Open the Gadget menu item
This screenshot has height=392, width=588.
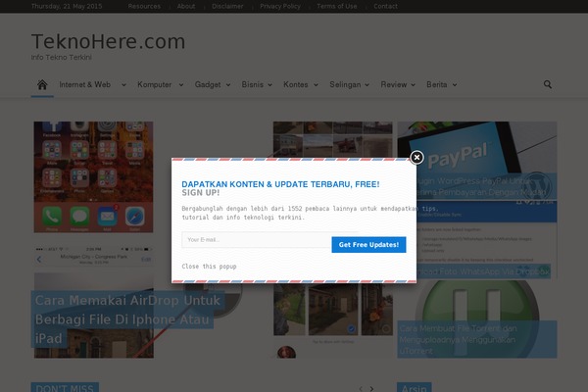(x=208, y=85)
